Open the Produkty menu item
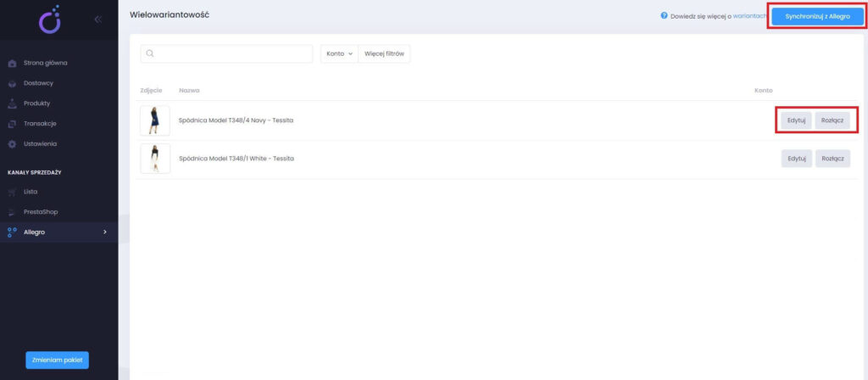Image resolution: width=868 pixels, height=380 pixels. tap(37, 103)
